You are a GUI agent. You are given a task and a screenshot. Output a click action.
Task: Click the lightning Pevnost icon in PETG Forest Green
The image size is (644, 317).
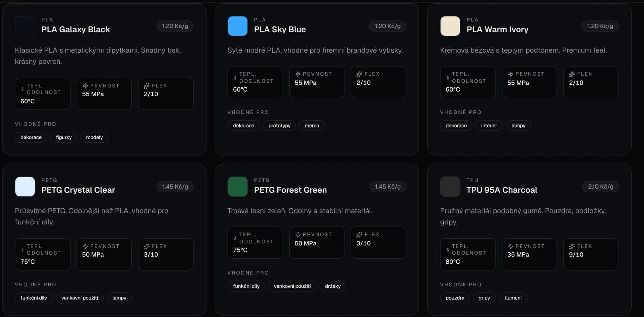coord(298,235)
